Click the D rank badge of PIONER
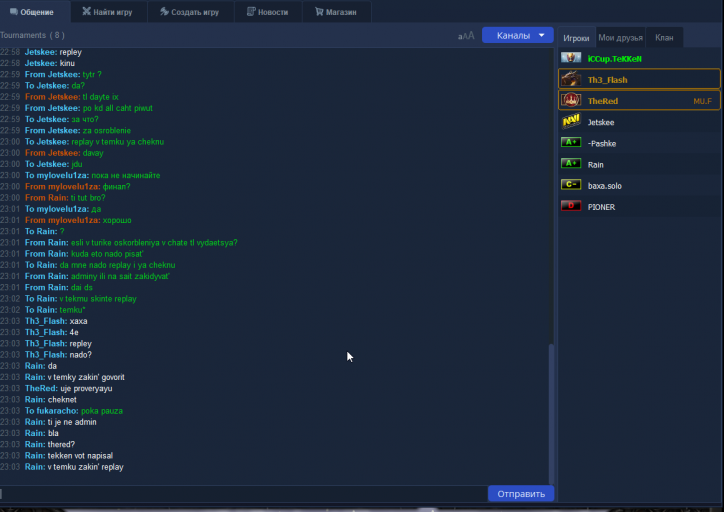Screen dimensions: 724x512 pyautogui.click(x=571, y=206)
